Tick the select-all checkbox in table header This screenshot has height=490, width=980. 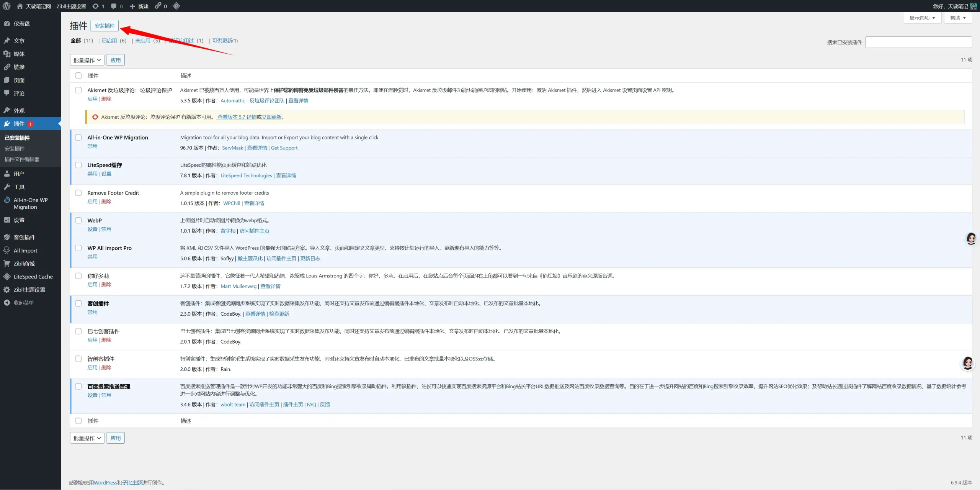point(78,75)
